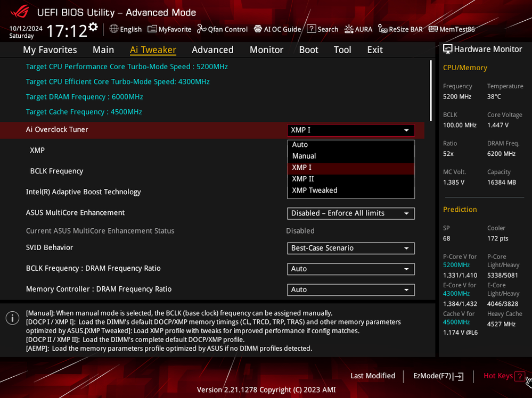Open BCLK Frequency : DRAM Frequency Ratio dropdown
This screenshot has height=398, width=532.
(x=351, y=269)
